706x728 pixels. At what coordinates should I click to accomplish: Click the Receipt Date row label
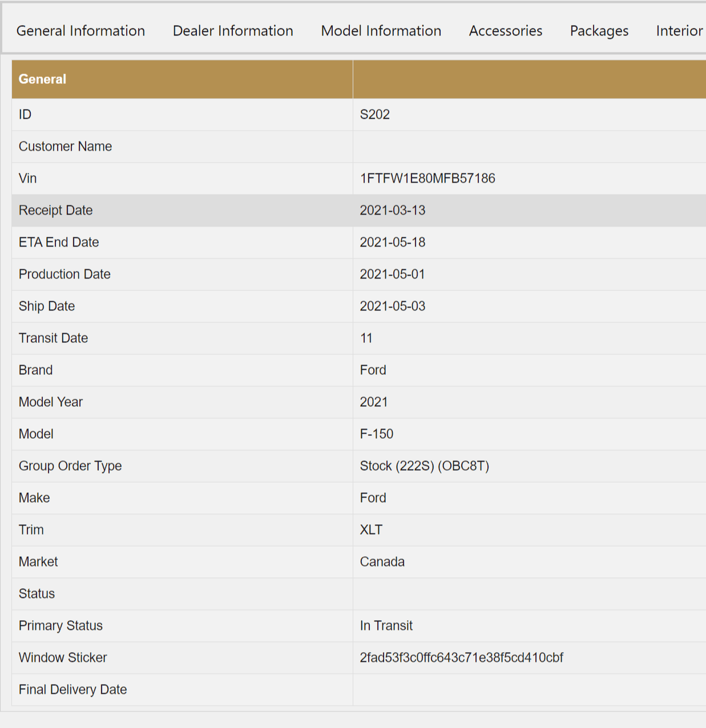(x=55, y=211)
